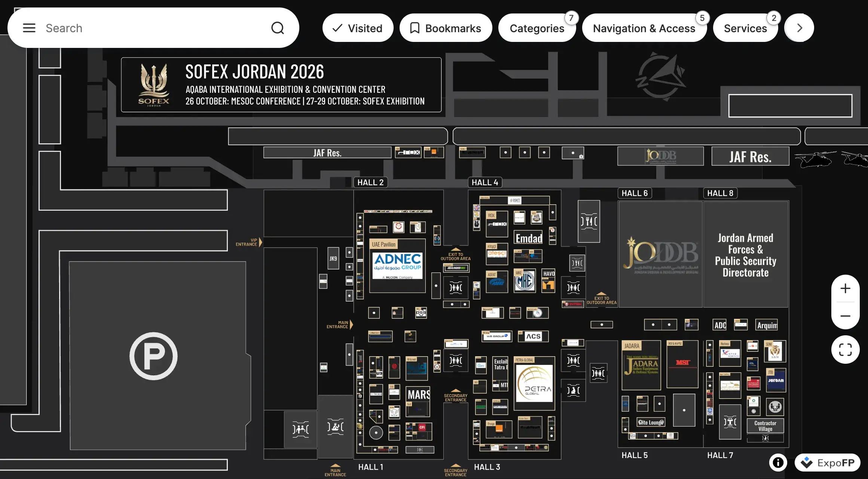868x479 pixels.
Task: Select the Emdad booth
Action: 528,238
